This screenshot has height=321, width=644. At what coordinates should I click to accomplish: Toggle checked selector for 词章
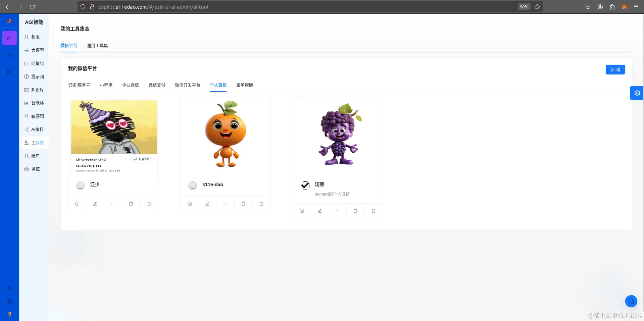[305, 185]
